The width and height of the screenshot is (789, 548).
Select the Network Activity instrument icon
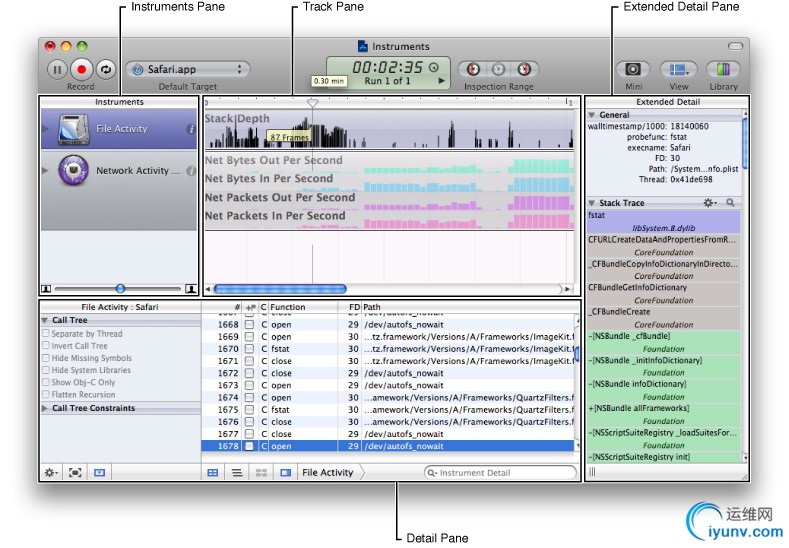pyautogui.click(x=74, y=171)
